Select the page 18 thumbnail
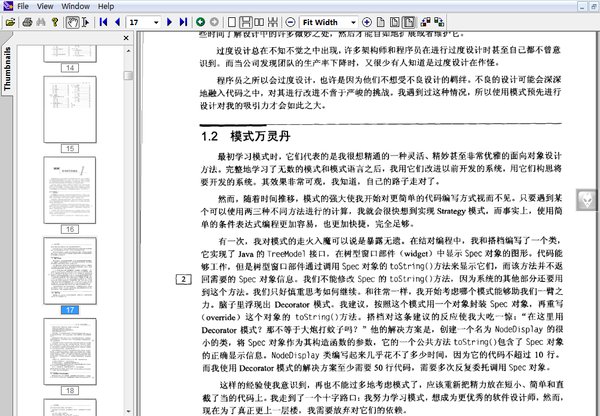600x416 pixels. coord(70,352)
